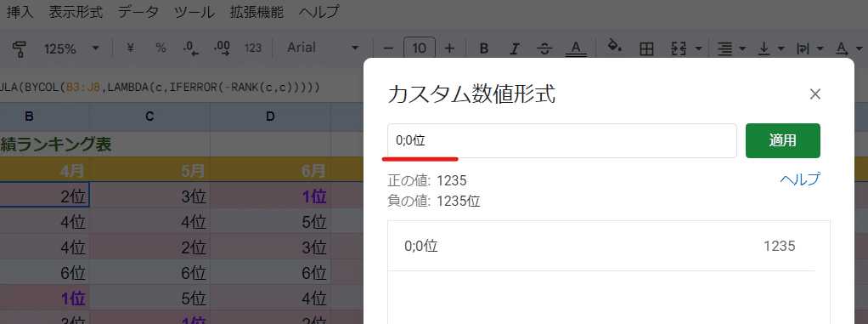Select the 5位 cell under 5月
The height and width of the screenshot is (324, 868).
pos(150,298)
